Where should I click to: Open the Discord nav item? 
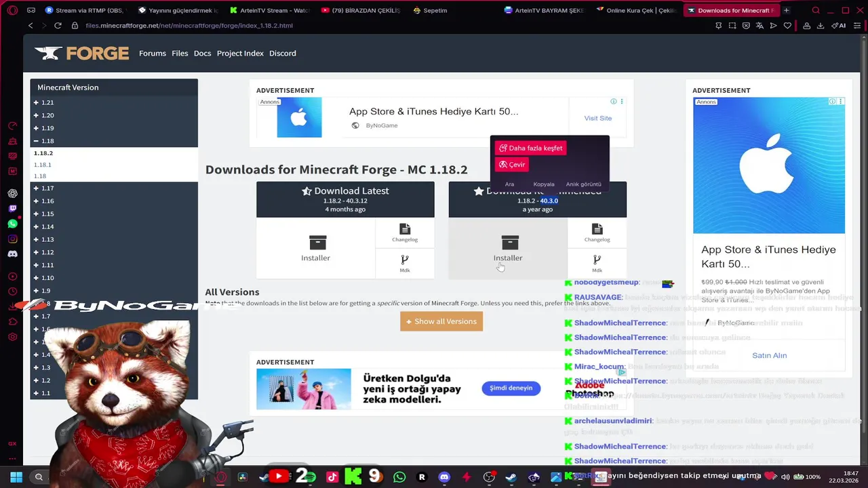[283, 54]
